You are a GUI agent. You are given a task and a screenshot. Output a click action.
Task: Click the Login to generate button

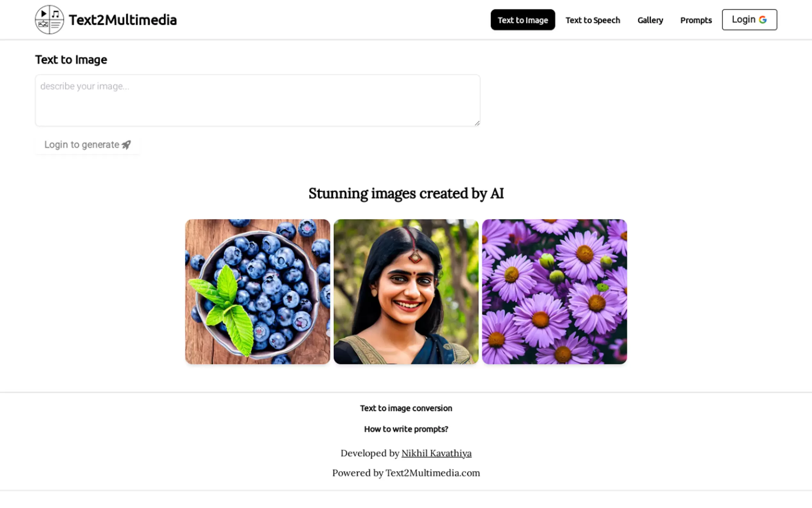[87, 145]
